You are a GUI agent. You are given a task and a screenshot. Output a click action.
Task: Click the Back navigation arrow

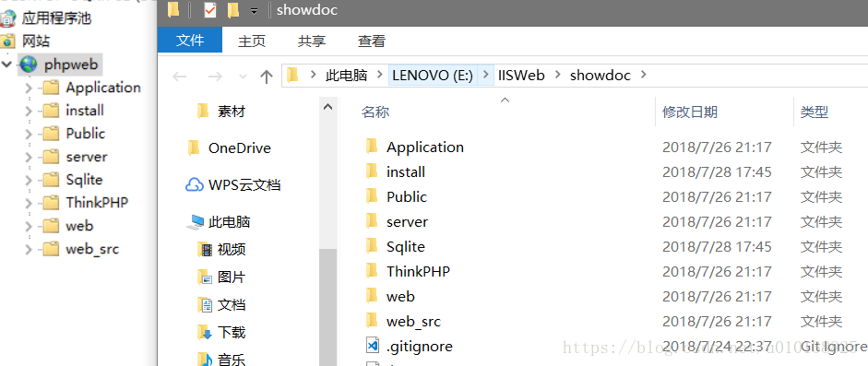click(x=180, y=77)
